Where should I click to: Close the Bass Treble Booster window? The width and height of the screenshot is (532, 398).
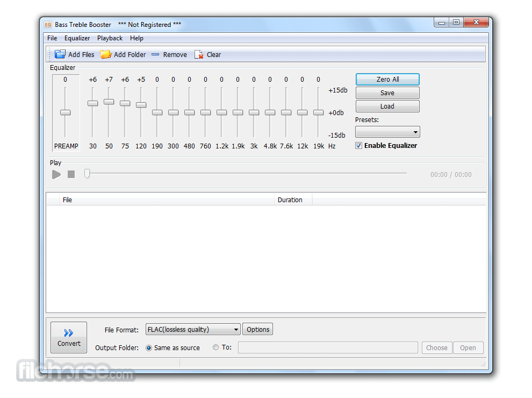(x=476, y=23)
